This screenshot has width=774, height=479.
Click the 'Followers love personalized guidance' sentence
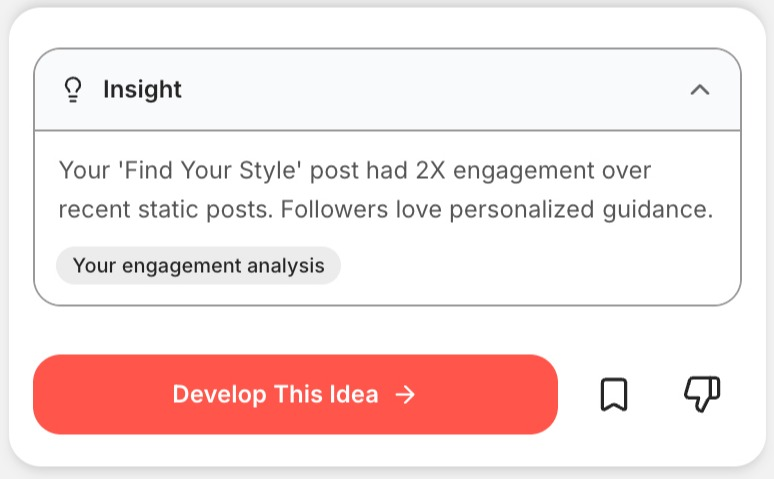pyautogui.click(x=497, y=209)
